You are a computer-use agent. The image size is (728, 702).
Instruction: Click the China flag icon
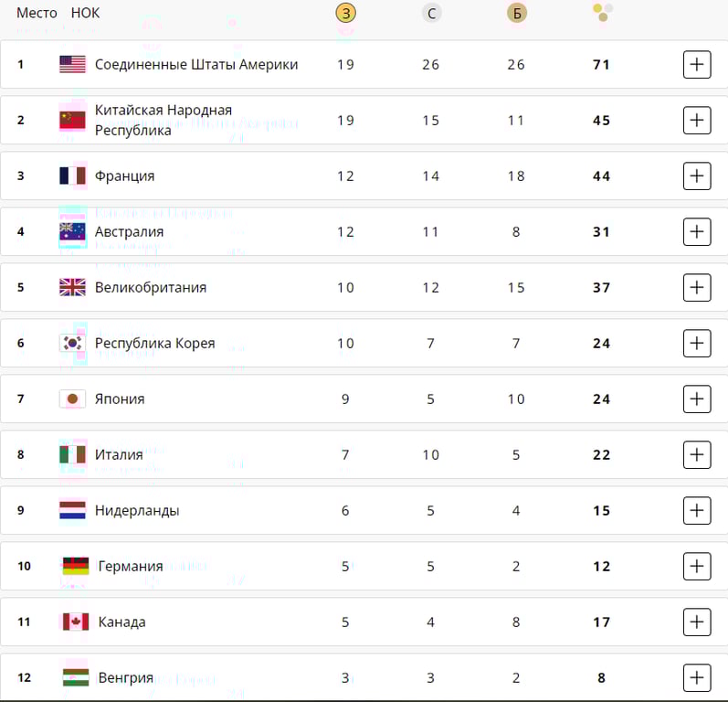72,120
